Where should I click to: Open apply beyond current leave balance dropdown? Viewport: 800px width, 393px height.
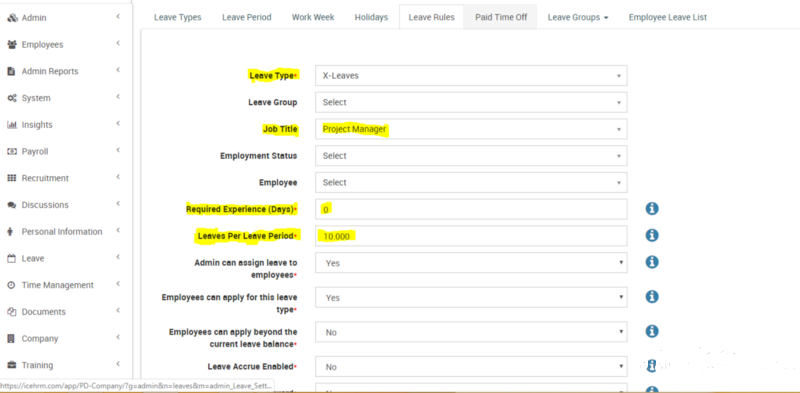pyautogui.click(x=471, y=332)
